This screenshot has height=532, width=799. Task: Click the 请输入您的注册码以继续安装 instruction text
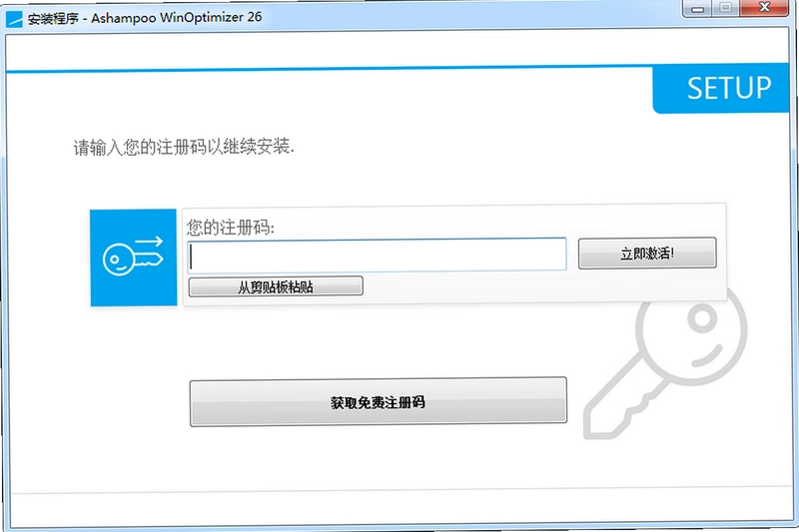pos(184,147)
